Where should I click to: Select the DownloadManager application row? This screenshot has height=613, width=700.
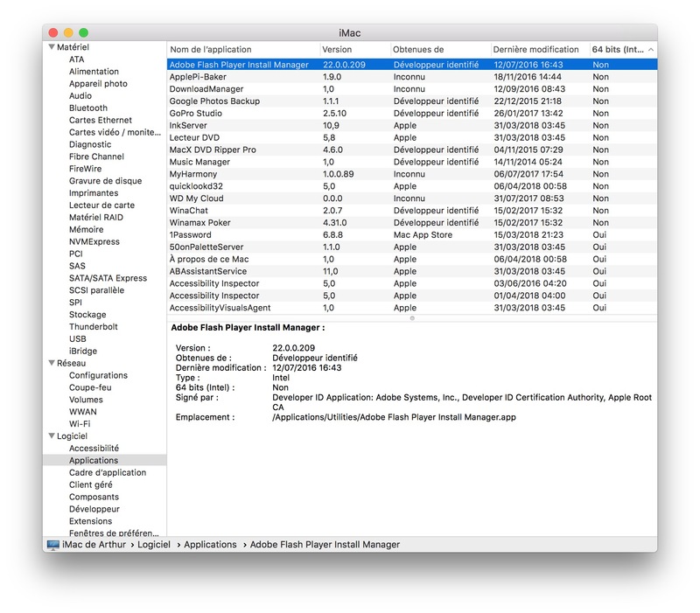coord(412,89)
